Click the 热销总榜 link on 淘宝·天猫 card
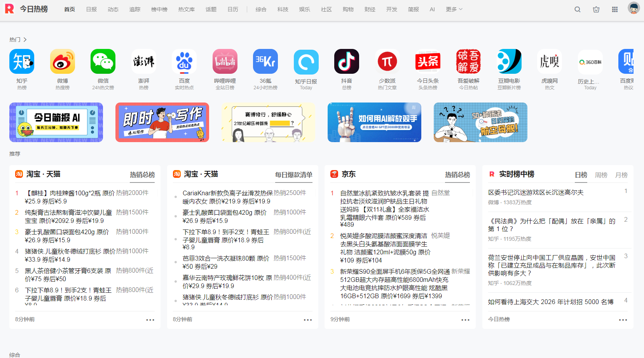This screenshot has width=644, height=358. click(142, 175)
